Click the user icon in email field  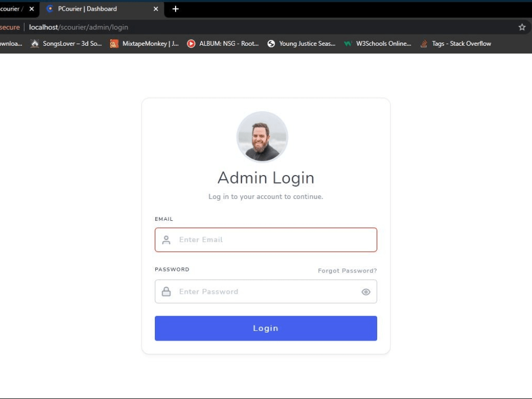click(x=166, y=240)
